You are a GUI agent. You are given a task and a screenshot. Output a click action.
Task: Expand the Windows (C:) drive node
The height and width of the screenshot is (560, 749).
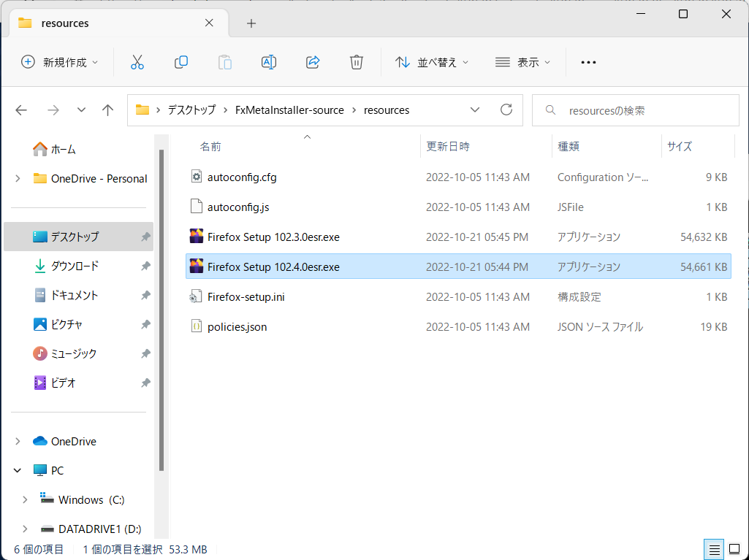tap(25, 500)
